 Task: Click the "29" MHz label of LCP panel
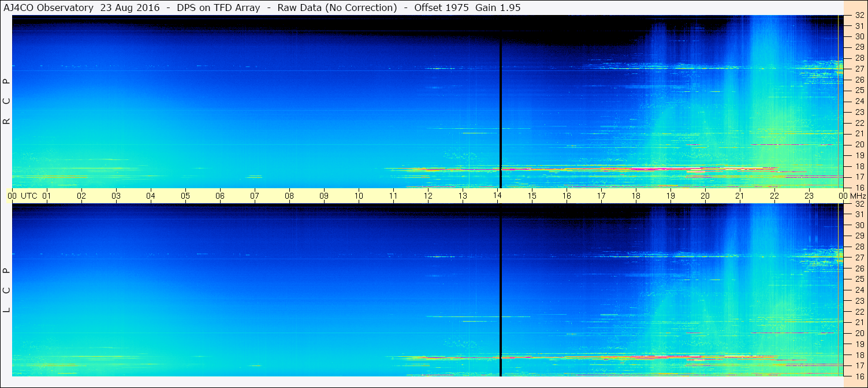coord(859,236)
